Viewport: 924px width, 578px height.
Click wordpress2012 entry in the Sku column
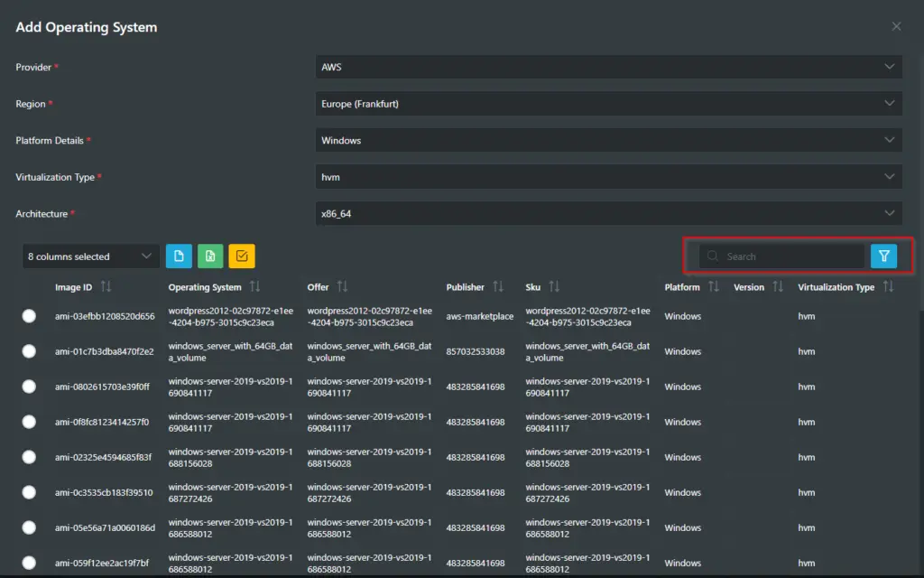[x=587, y=316]
